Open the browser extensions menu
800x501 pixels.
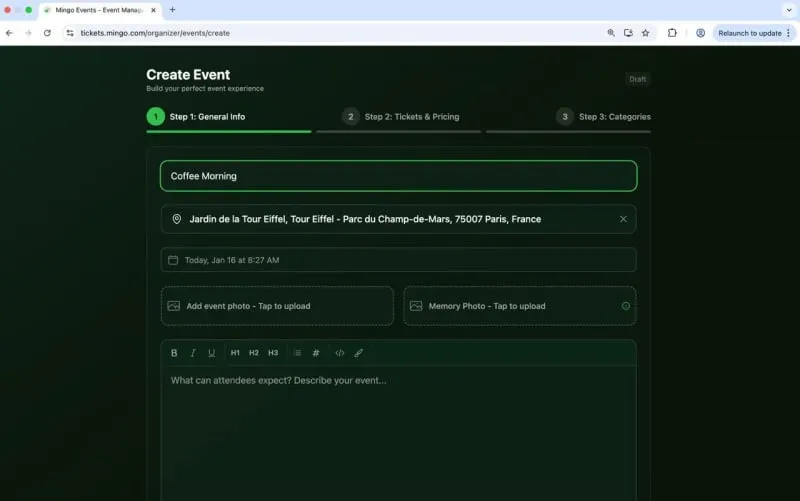(672, 33)
